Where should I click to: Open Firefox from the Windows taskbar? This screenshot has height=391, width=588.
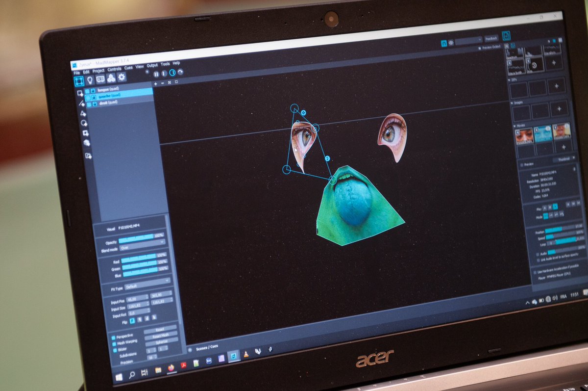point(171,367)
